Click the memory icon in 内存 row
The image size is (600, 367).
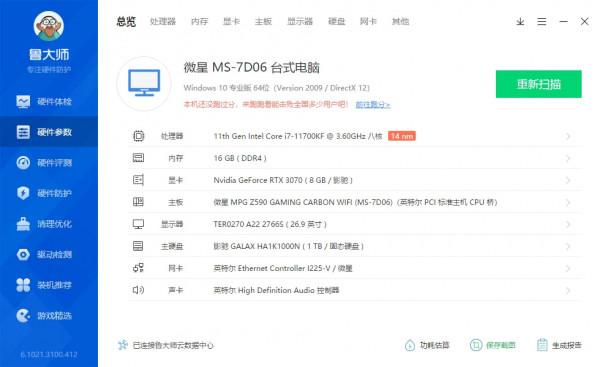pyautogui.click(x=138, y=158)
